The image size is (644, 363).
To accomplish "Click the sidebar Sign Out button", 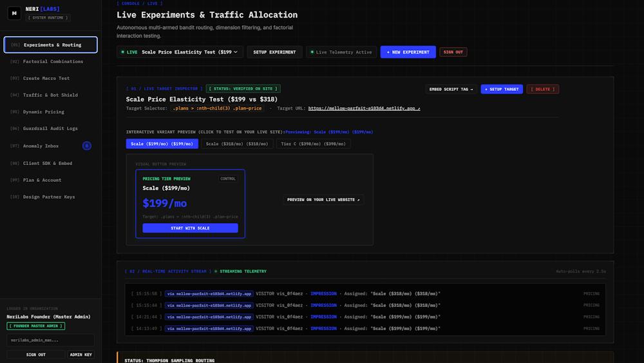I will 35,355.
